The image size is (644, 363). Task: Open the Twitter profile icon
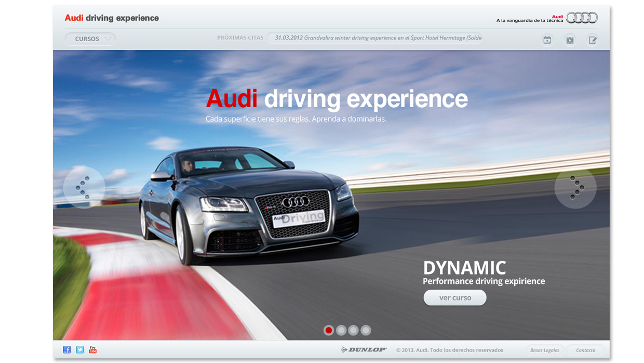click(79, 349)
